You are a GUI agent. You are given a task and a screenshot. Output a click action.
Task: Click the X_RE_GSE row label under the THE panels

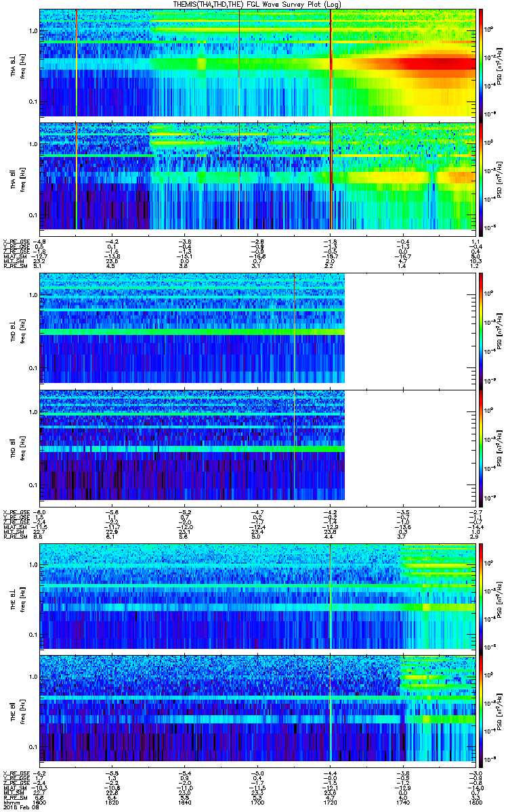[16, 773]
